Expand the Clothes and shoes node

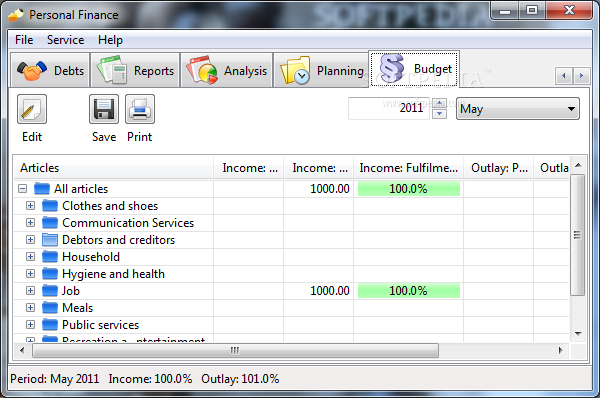coord(31,206)
